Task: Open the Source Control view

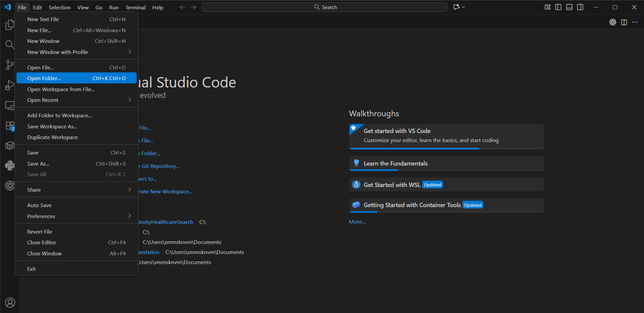Action: pyautogui.click(x=10, y=65)
